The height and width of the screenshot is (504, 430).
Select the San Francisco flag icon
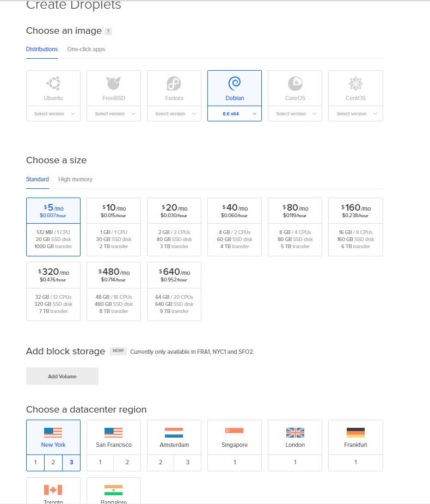(113, 433)
